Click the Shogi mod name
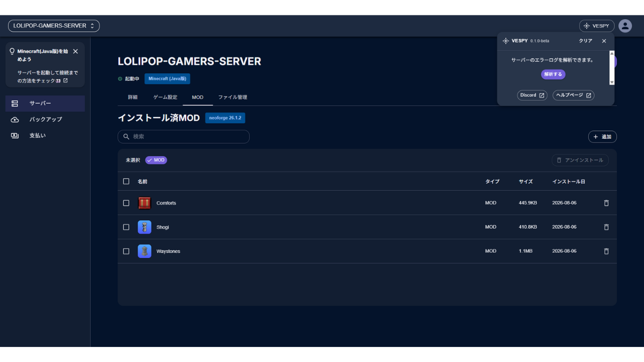 [163, 227]
